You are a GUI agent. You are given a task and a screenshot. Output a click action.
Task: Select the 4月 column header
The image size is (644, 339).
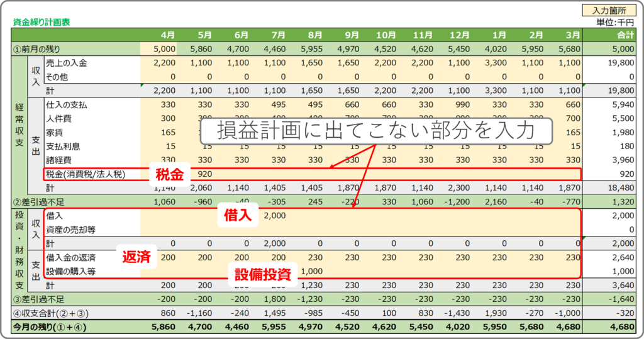coord(168,35)
